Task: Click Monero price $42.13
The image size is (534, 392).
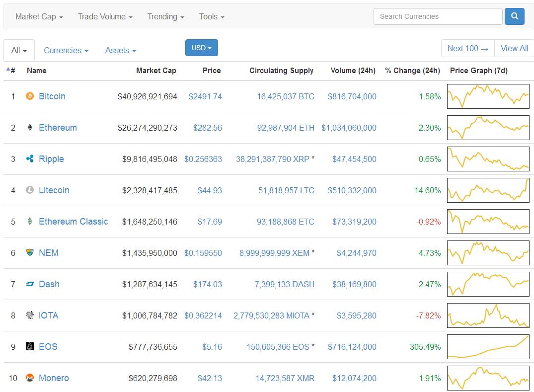Action: pos(210,378)
